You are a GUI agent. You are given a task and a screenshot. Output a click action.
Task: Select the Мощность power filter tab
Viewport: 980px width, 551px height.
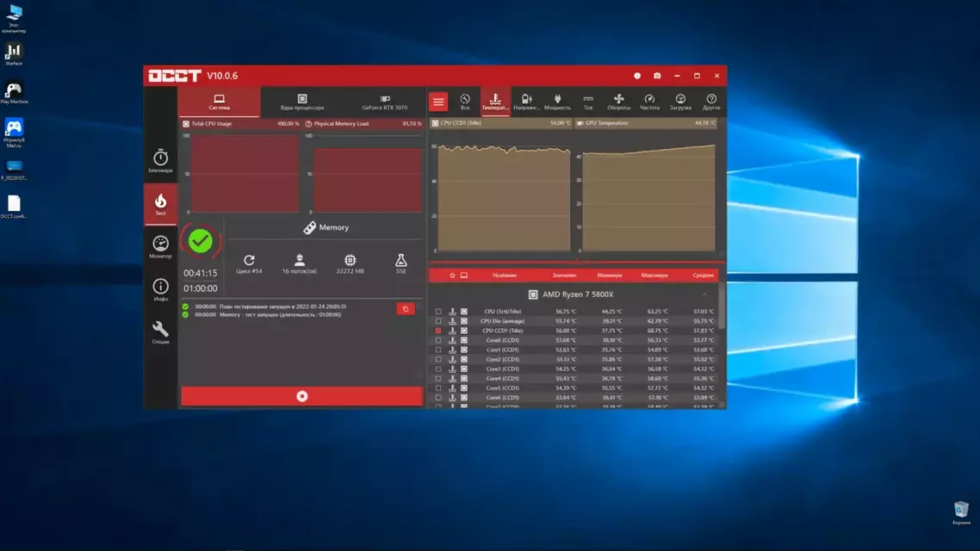(x=557, y=102)
